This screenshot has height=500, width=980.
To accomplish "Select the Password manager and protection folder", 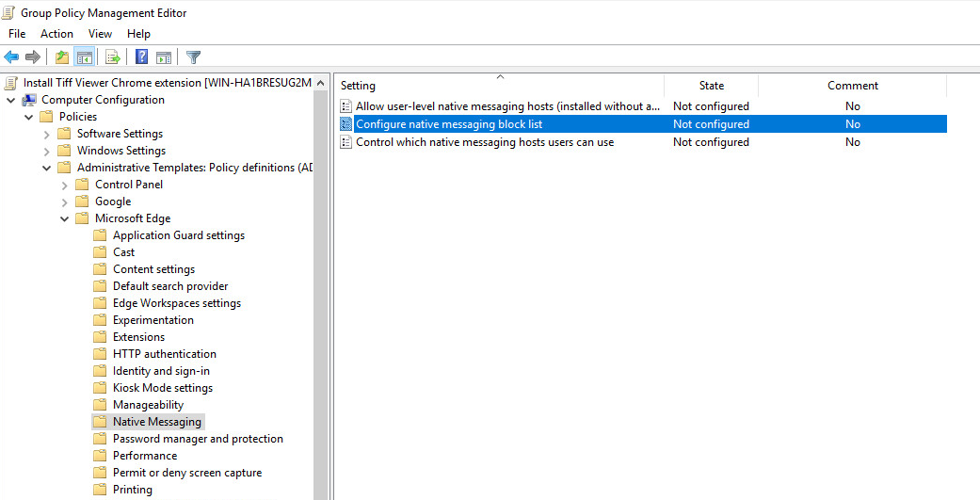I will coord(198,439).
